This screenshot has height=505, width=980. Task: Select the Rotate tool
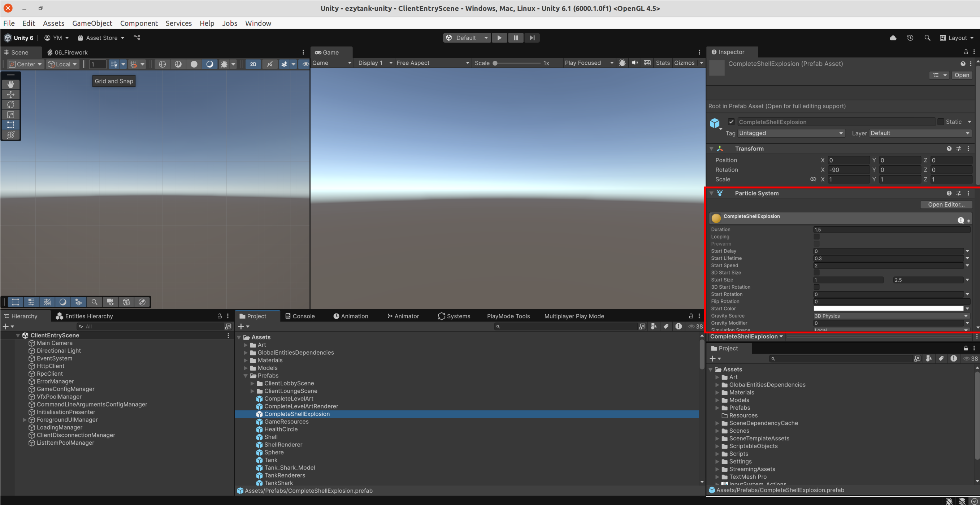(11, 105)
